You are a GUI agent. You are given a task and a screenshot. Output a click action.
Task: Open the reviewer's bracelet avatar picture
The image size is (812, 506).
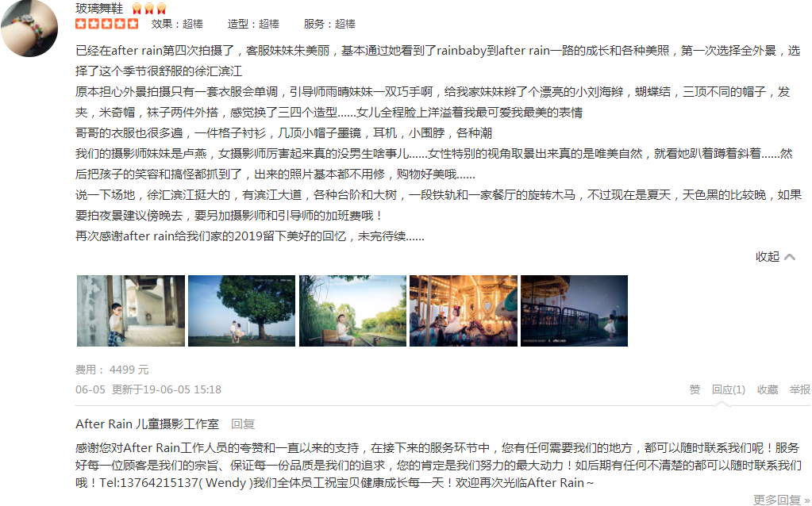tap(29, 28)
